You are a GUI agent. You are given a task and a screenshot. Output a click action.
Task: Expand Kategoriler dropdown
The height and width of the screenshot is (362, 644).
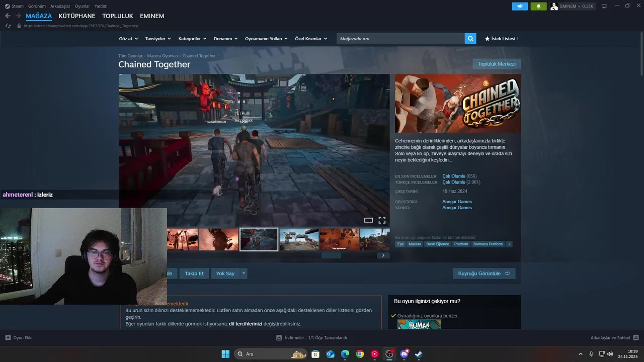click(193, 39)
